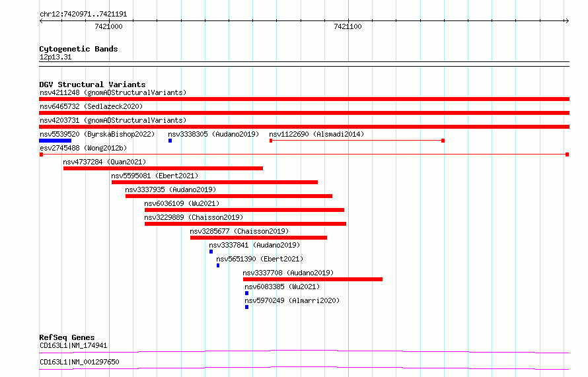This screenshot has height=377, width=588.
Task: Open the esv2745488 Wong2012b label
Action: (x=83, y=148)
